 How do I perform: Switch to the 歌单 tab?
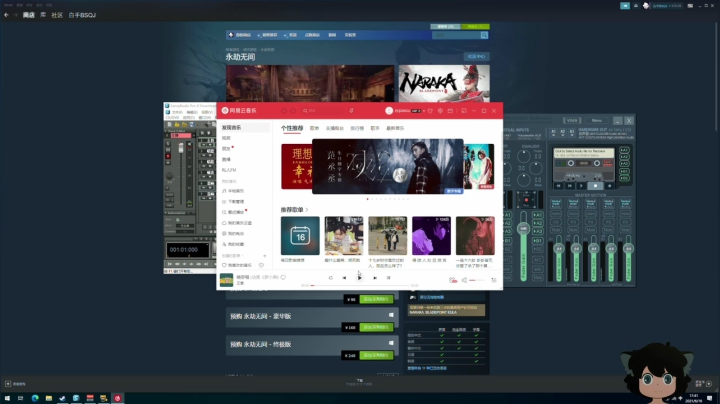(315, 128)
